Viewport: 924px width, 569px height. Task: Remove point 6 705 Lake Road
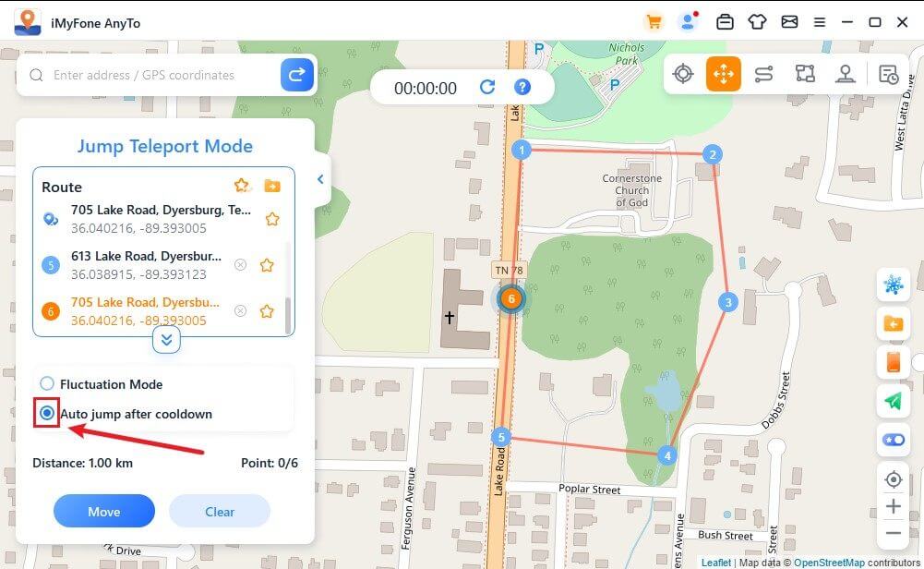point(240,310)
